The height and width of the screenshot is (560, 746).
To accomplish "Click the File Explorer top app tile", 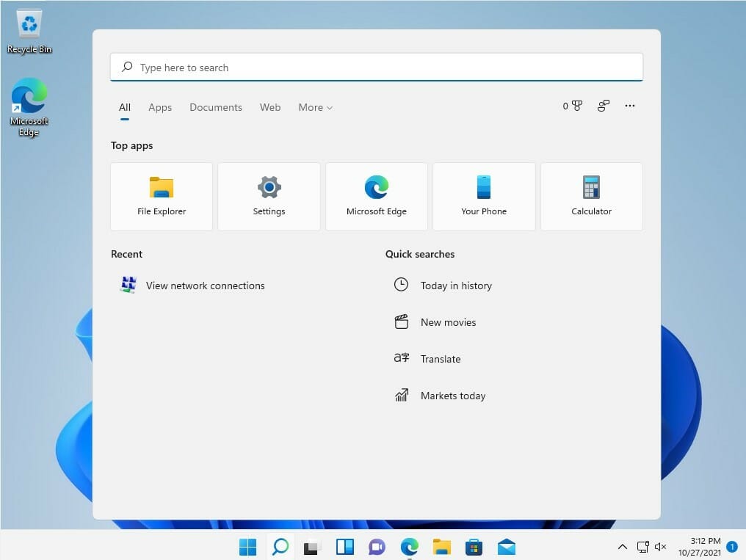I will point(162,197).
